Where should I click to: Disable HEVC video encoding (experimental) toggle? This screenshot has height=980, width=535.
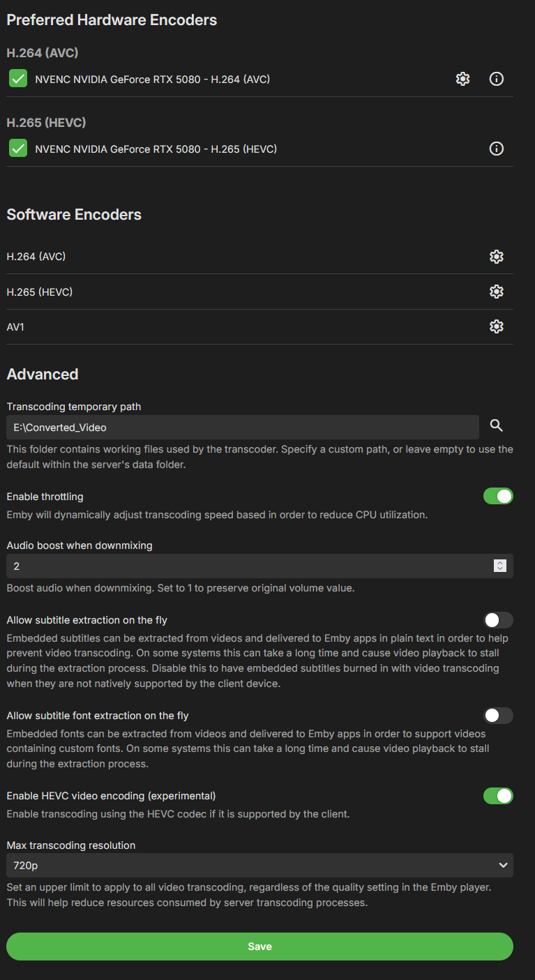498,796
